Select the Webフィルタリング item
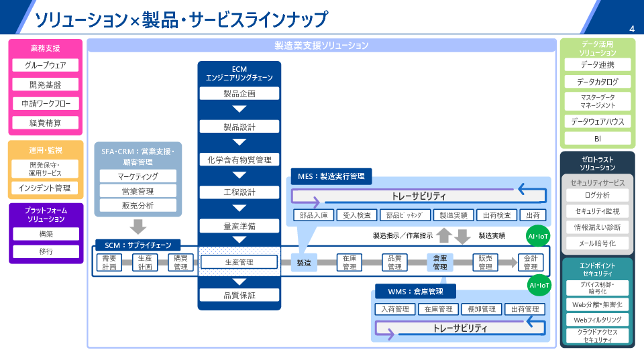This screenshot has height=362, width=644. pyautogui.click(x=597, y=320)
